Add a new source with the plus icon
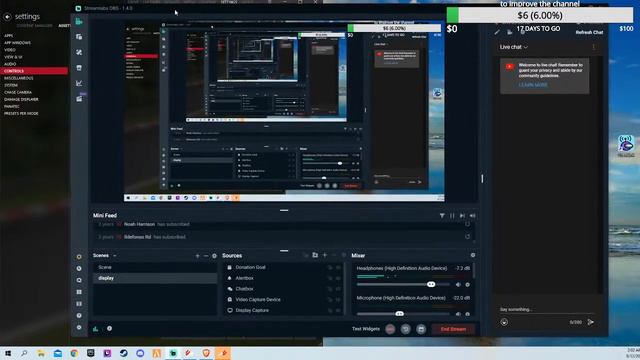The width and height of the screenshot is (640, 360). pos(325,255)
